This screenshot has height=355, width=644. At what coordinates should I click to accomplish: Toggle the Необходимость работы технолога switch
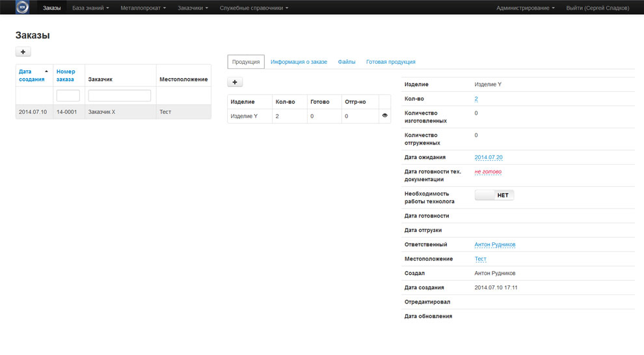click(494, 195)
